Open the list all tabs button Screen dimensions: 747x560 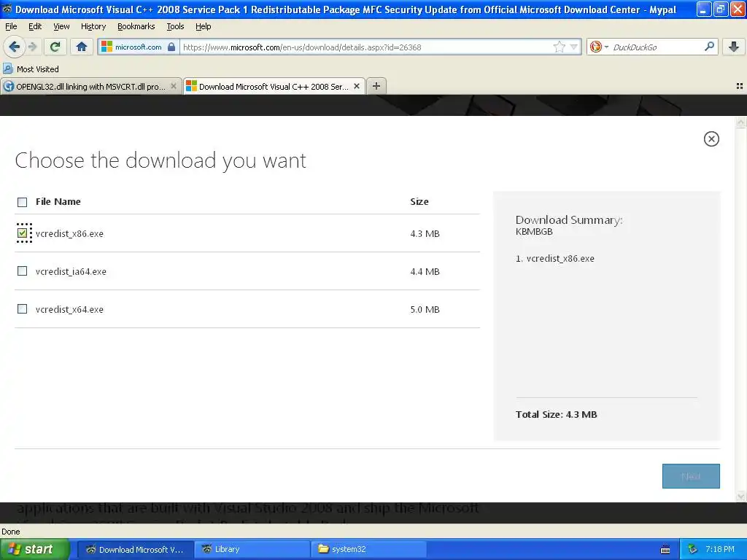coord(740,86)
